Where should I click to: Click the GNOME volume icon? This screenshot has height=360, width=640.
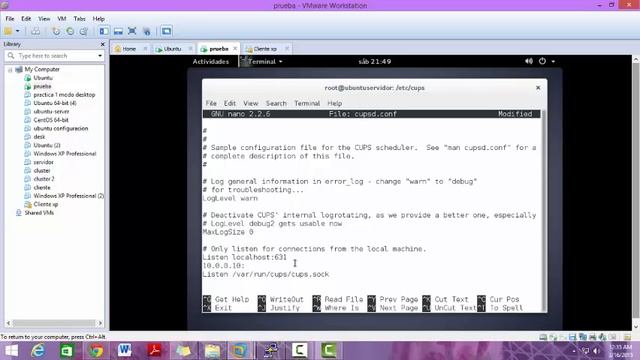point(529,61)
